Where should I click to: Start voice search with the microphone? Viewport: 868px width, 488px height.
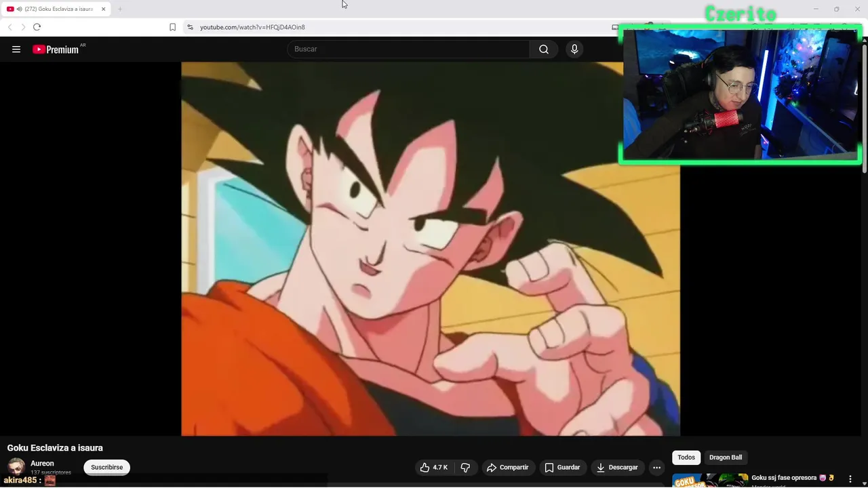(x=574, y=49)
